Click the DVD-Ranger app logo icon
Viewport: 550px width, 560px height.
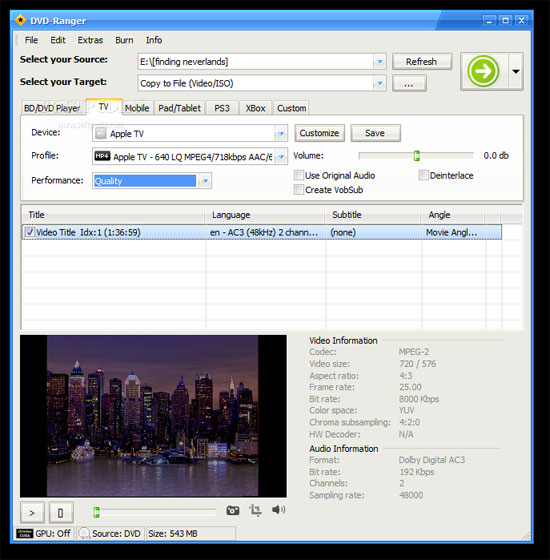click(x=20, y=20)
